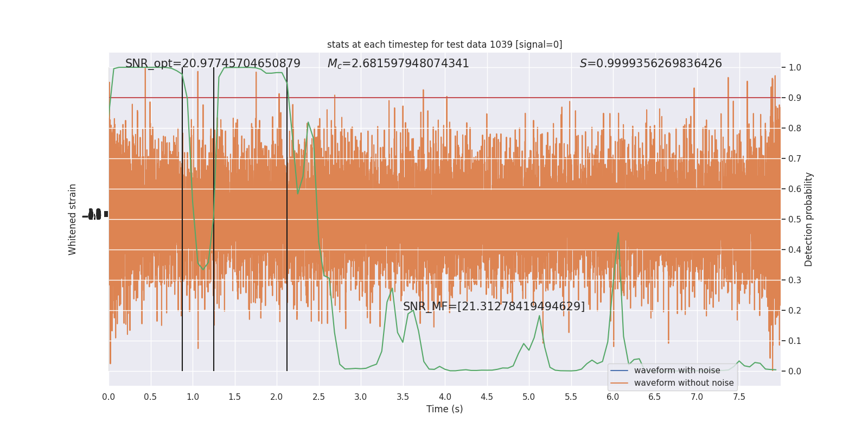The width and height of the screenshot is (868, 434).
Task: Click the time axis tick label 7.5
Action: tap(739, 397)
